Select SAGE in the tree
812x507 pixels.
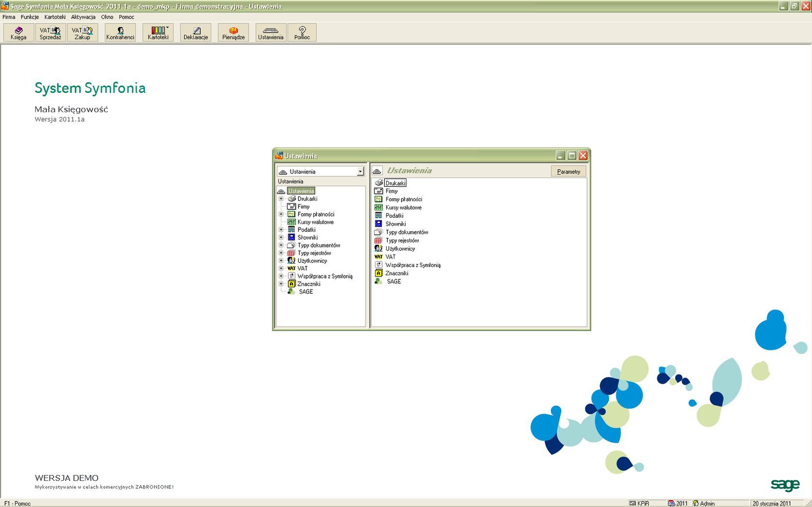point(306,292)
